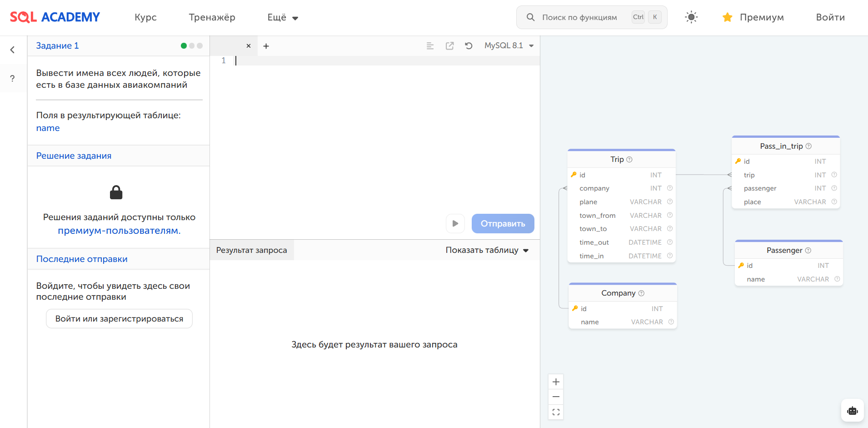This screenshot has width=868, height=428.
Task: Click the function search input field
Action: 579,17
